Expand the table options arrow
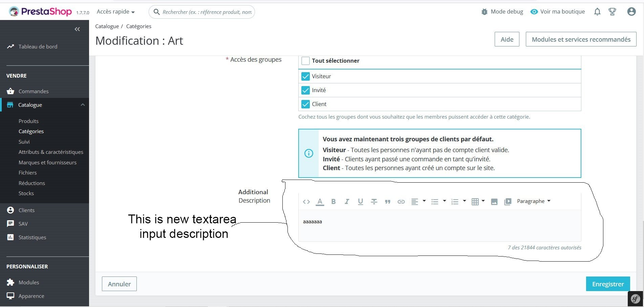 pyautogui.click(x=483, y=201)
